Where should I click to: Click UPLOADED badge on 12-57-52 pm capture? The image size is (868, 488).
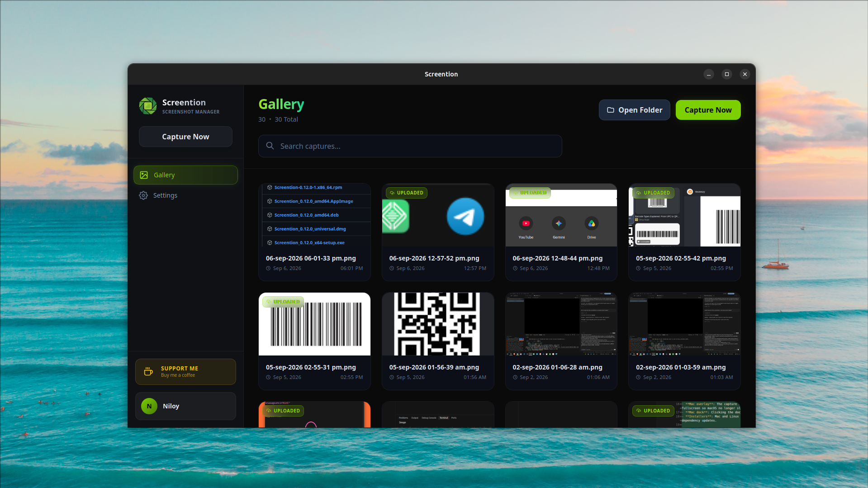click(x=407, y=193)
